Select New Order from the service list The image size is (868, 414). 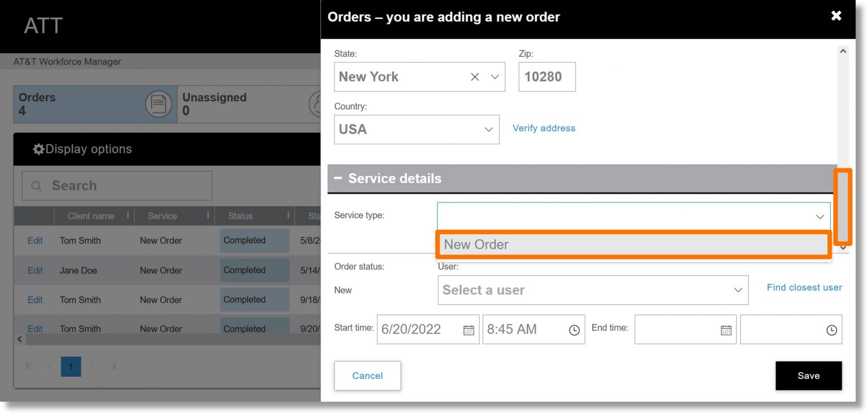[633, 244]
